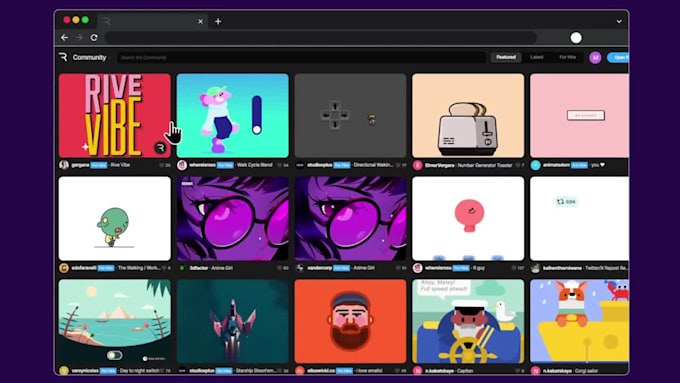Image resolution: width=680 pixels, height=383 pixels.
Task: Open the Directional Walking thumbnail
Action: (350, 115)
